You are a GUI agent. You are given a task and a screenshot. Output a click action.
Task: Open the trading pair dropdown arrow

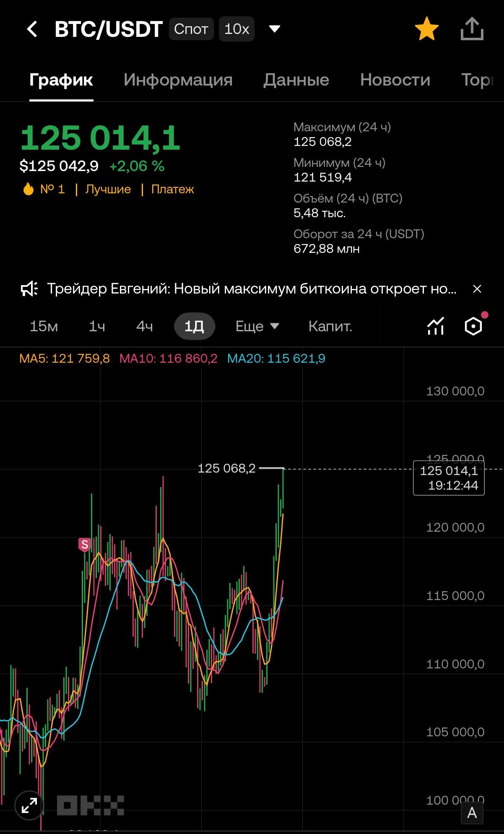tap(274, 29)
